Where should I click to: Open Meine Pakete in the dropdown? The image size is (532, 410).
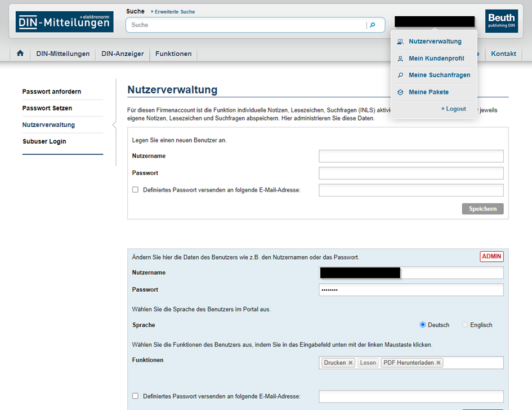[428, 92]
